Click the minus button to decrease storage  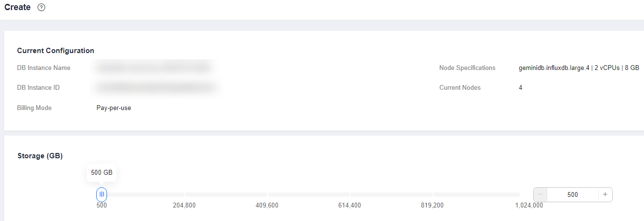540,194
